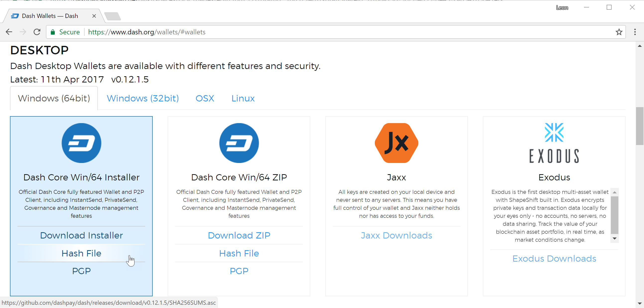Click the Download Installer link
Screen dimensions: 644x308
coord(81,235)
